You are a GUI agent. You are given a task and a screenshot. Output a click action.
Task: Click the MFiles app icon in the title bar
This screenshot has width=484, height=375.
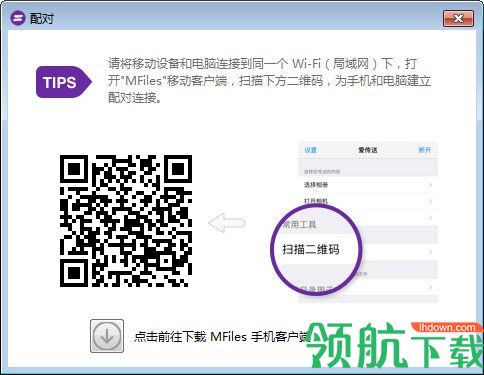tap(18, 18)
